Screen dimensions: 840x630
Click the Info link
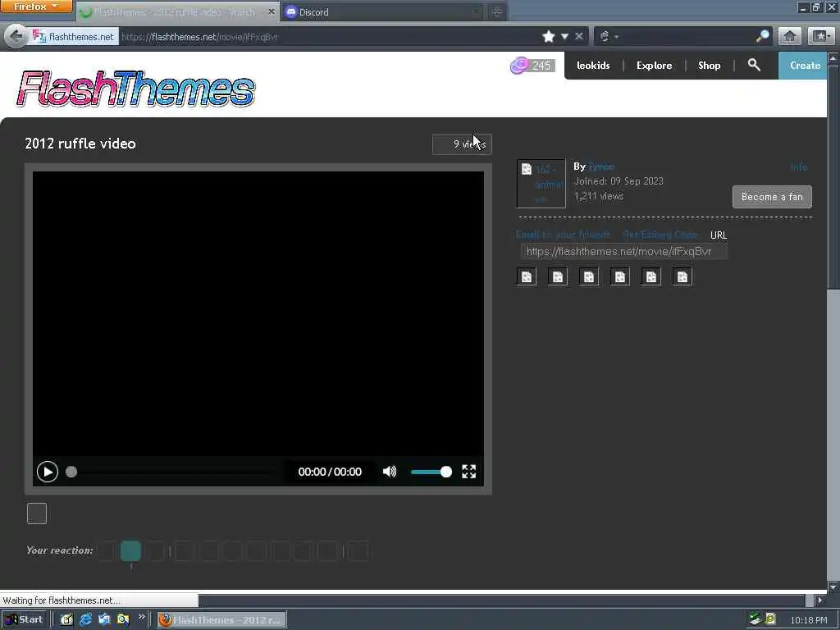[x=799, y=167]
